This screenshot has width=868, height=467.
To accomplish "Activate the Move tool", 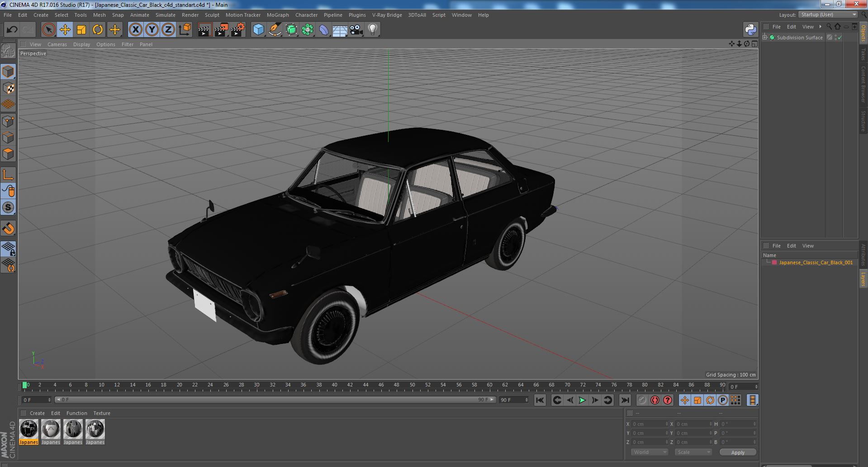I will tap(65, 30).
